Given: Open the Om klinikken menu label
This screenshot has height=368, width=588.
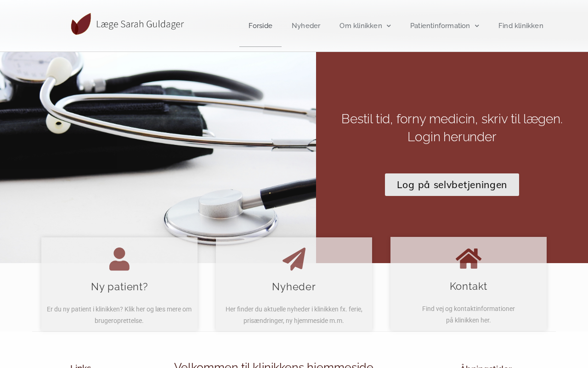Looking at the screenshot, I should tap(361, 26).
